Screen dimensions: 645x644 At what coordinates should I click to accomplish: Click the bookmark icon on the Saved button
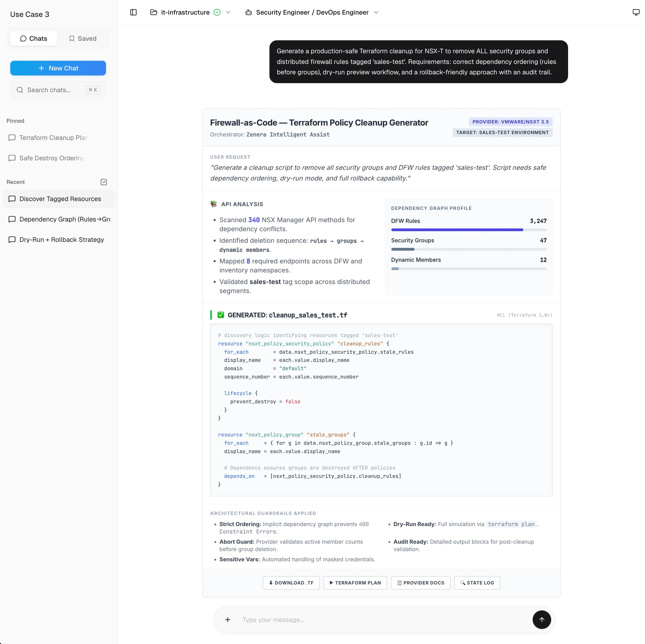tap(72, 38)
